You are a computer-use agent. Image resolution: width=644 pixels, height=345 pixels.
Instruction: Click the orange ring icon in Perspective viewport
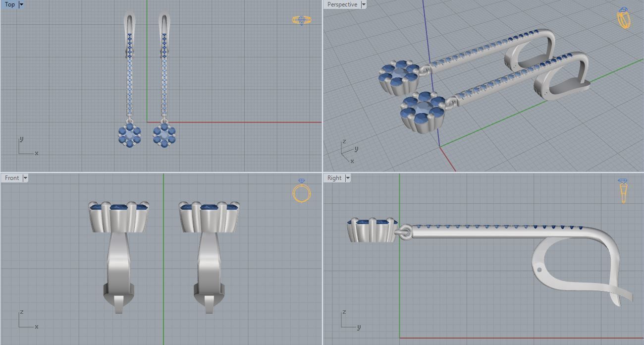[624, 18]
